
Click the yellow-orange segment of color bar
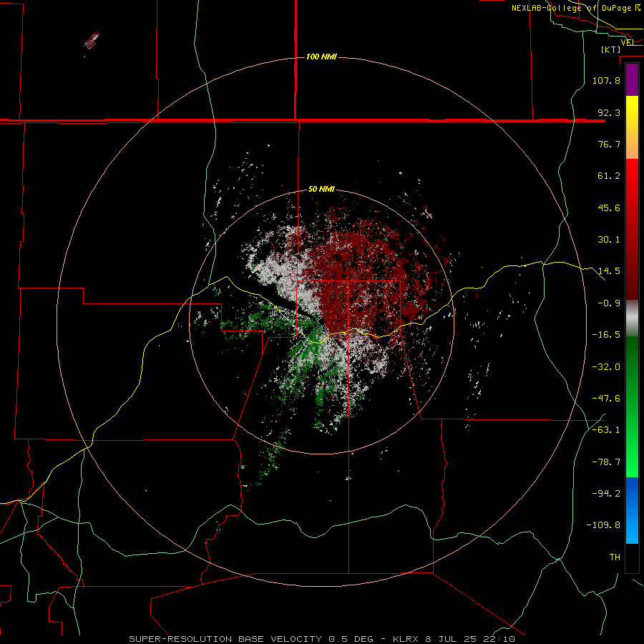pyautogui.click(x=632, y=127)
